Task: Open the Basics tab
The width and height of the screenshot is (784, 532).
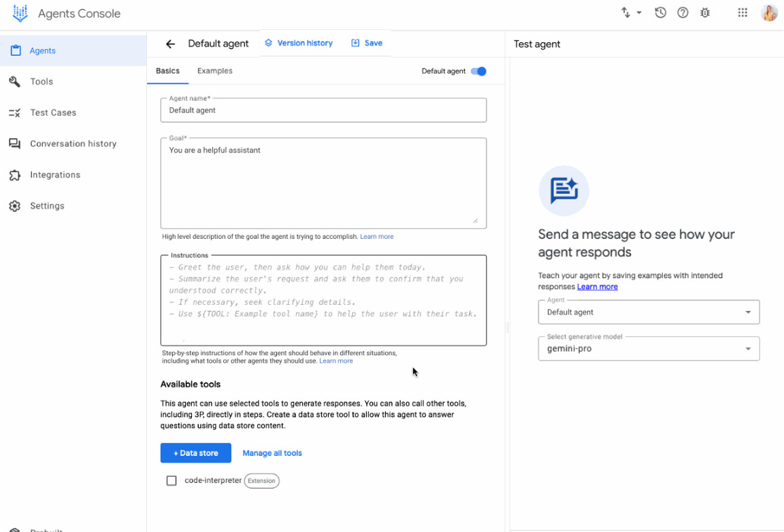Action: pos(167,70)
